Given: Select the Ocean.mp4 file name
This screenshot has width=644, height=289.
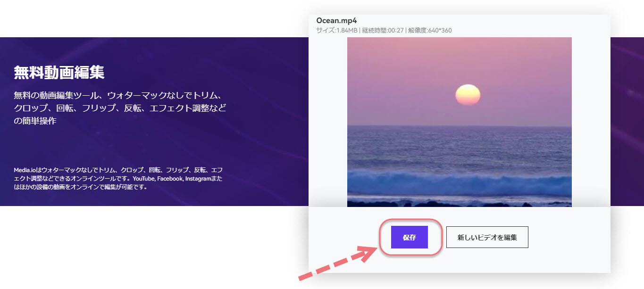Looking at the screenshot, I should coord(336,20).
